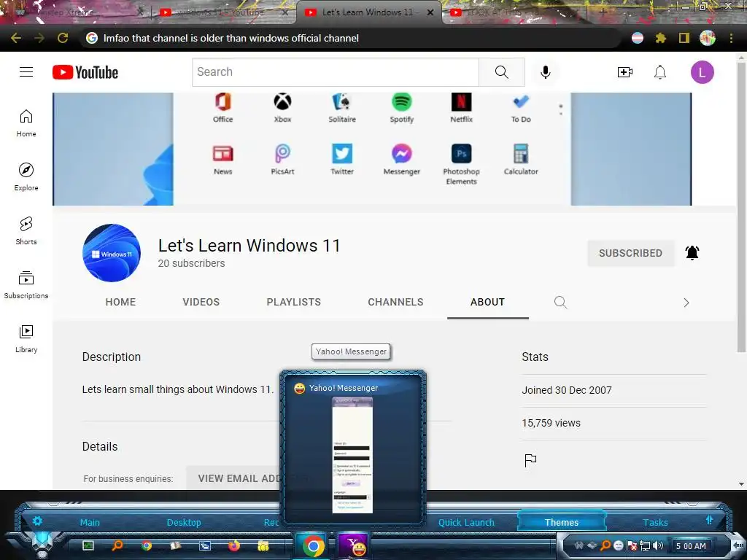Viewport: 747px width, 560px height.
Task: Click the SUBSCRIBED button
Action: coord(630,253)
